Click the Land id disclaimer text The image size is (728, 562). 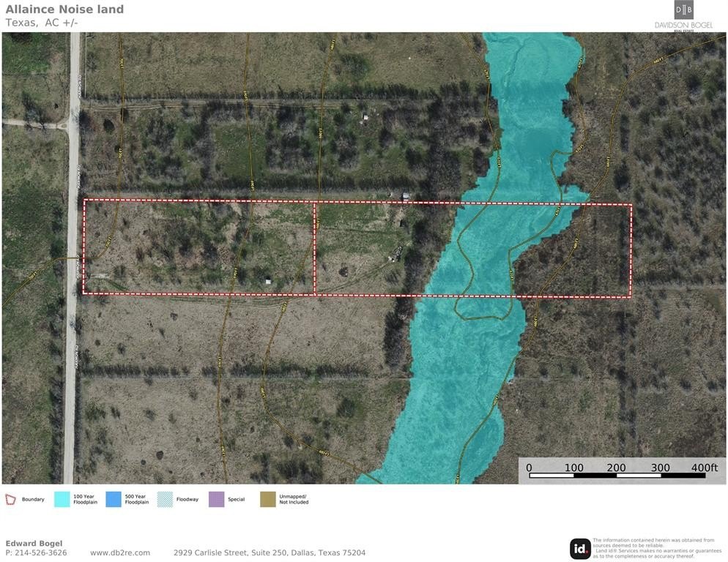656,548
